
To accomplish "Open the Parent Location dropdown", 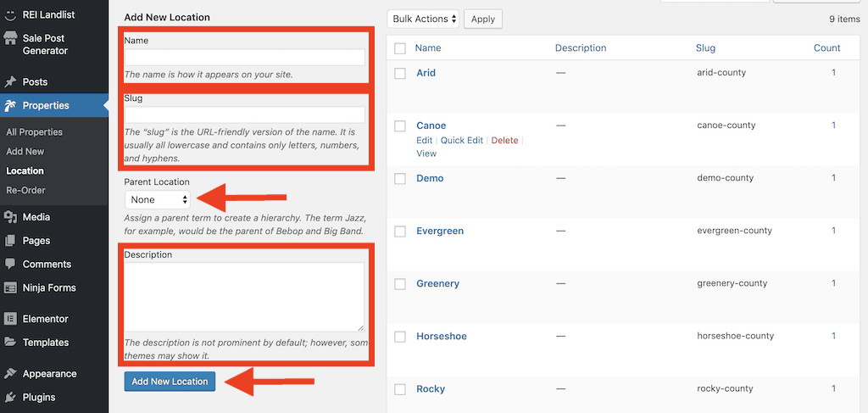I will tap(157, 199).
